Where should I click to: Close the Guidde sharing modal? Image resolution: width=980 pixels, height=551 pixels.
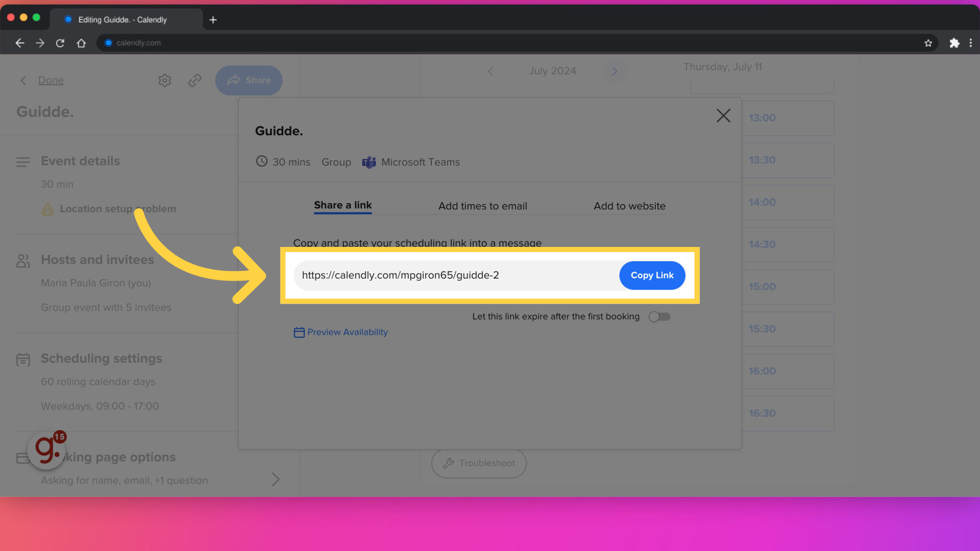(724, 115)
